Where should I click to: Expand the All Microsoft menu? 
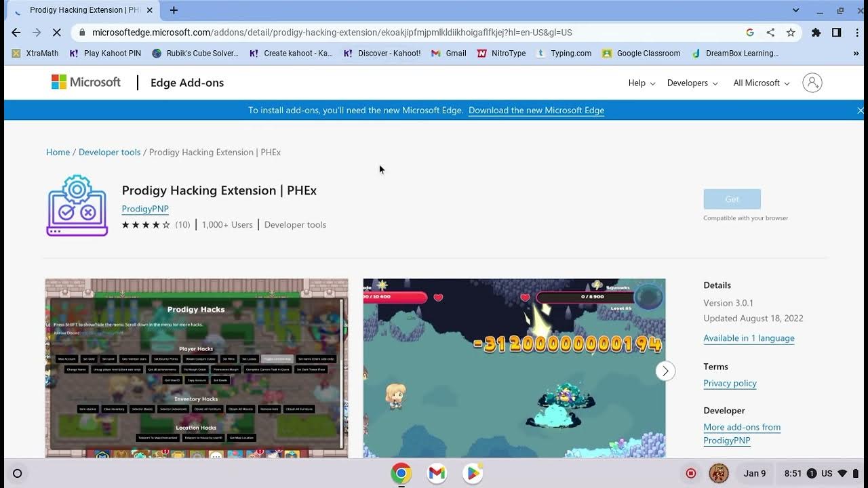pyautogui.click(x=762, y=83)
